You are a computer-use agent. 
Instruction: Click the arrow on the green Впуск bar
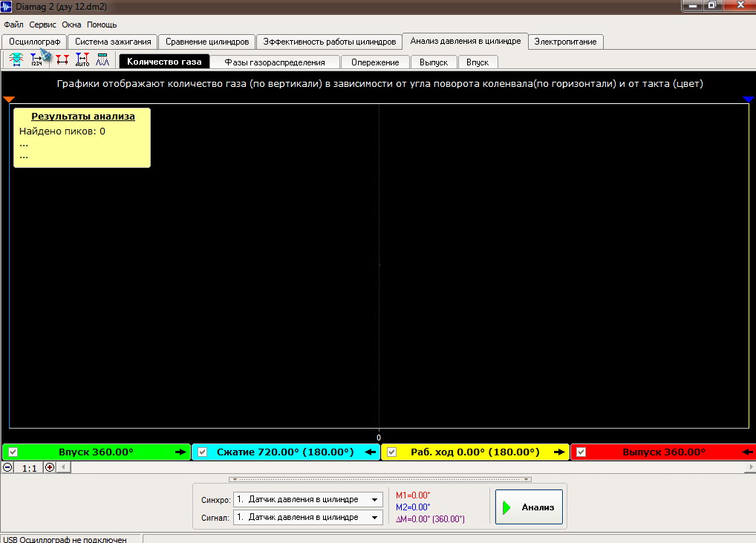click(x=180, y=452)
